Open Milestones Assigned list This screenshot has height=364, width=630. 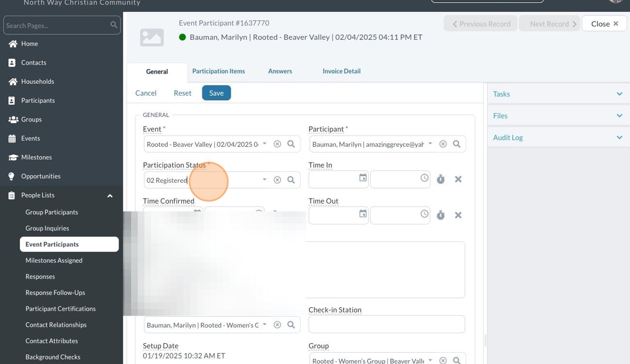tap(54, 260)
